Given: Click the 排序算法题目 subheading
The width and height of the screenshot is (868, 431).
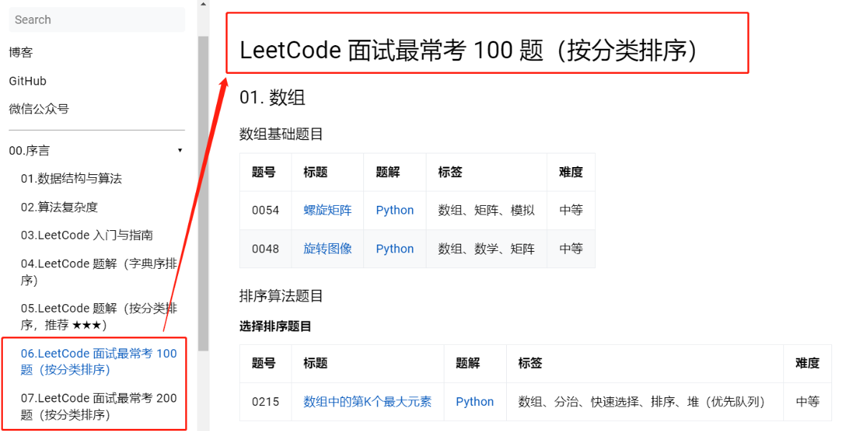Looking at the screenshot, I should click(281, 295).
